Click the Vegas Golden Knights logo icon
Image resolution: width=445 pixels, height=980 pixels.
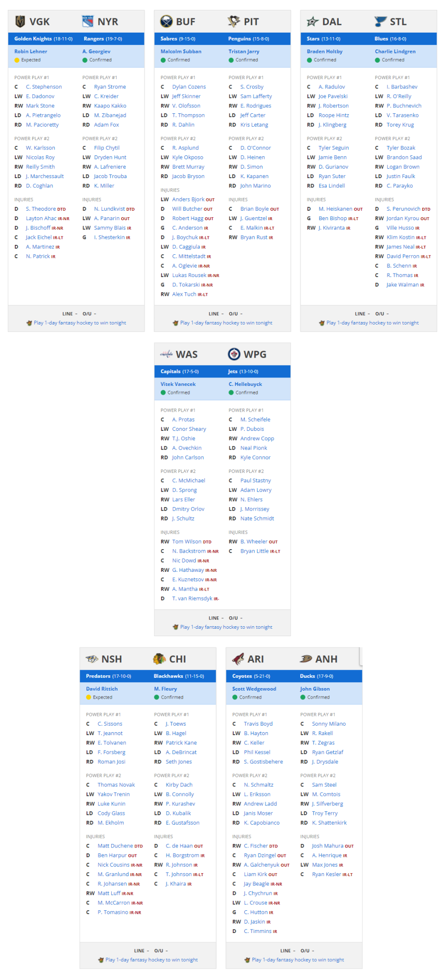pyautogui.click(x=20, y=22)
